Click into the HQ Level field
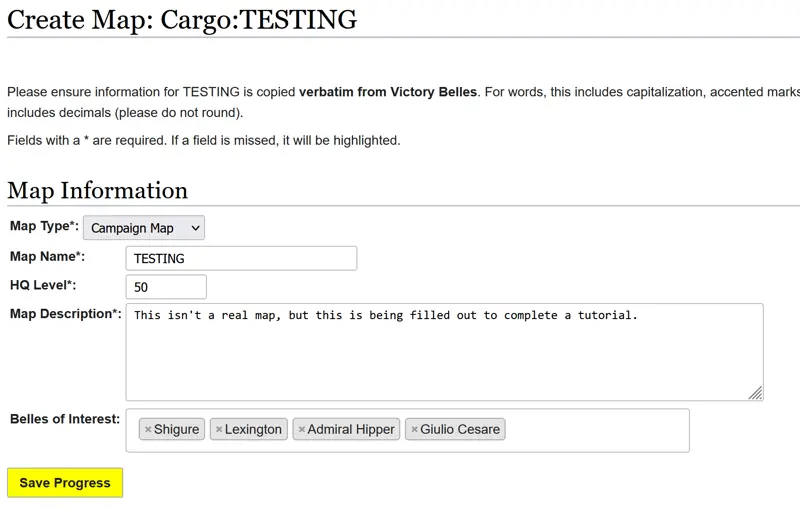 [166, 287]
